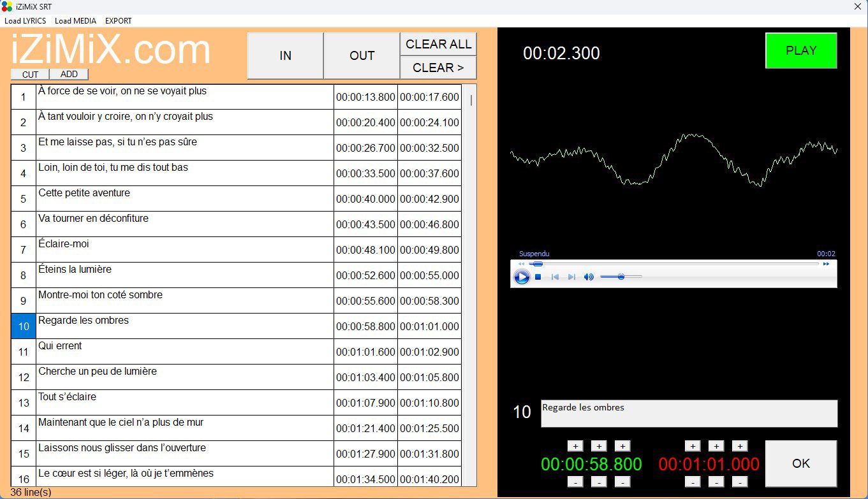Click the rightmost minus below the red OUT time
The image size is (868, 499).
(x=740, y=482)
